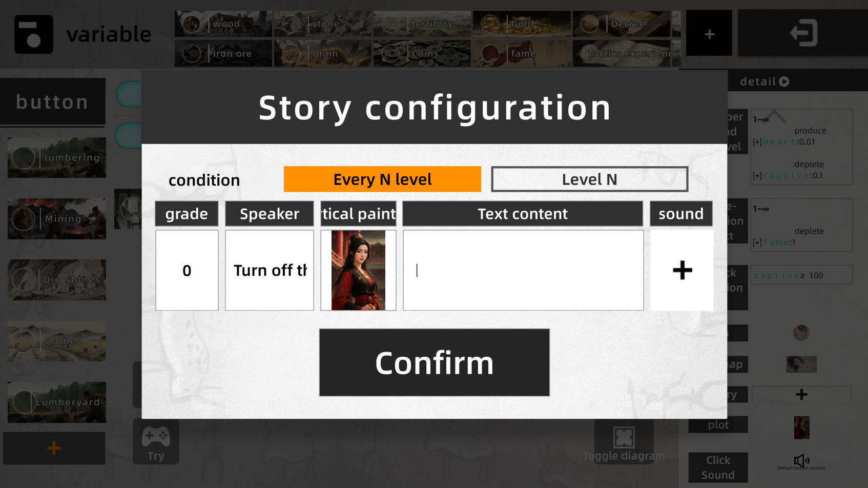The image size is (868, 488).
Task: Click the Text content input box
Action: 523,270
